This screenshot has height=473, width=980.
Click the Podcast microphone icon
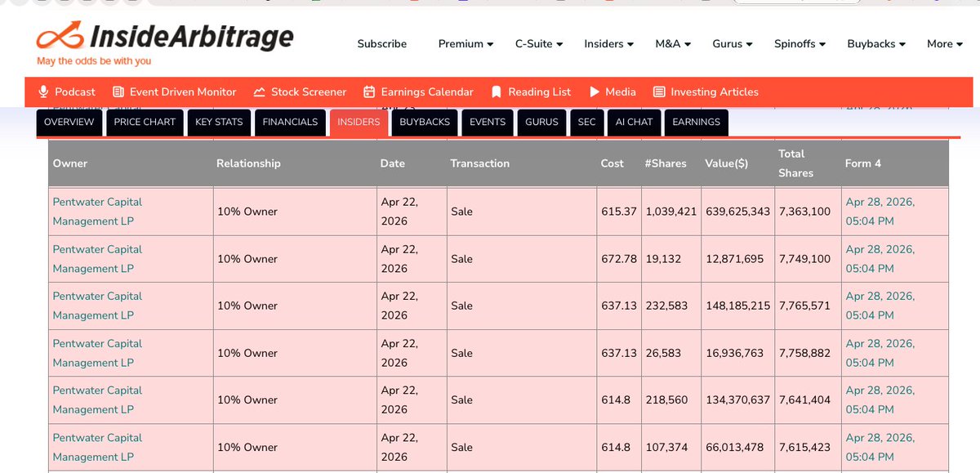tap(44, 91)
